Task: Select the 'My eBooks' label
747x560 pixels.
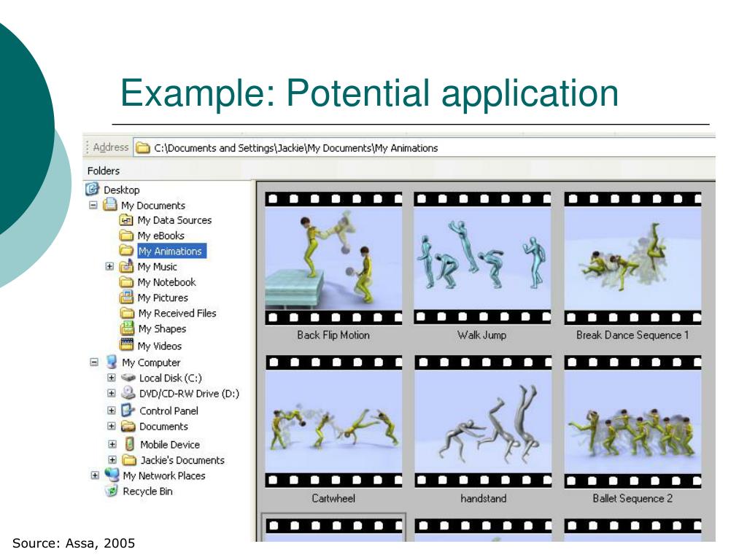Action: pyautogui.click(x=160, y=236)
